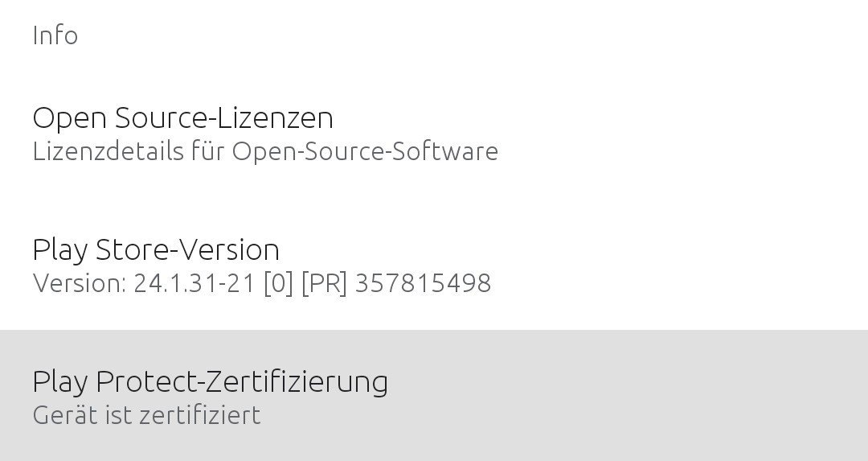The width and height of the screenshot is (868, 461).
Task: Click the version number 24.1.31-21 text
Action: tap(194, 283)
